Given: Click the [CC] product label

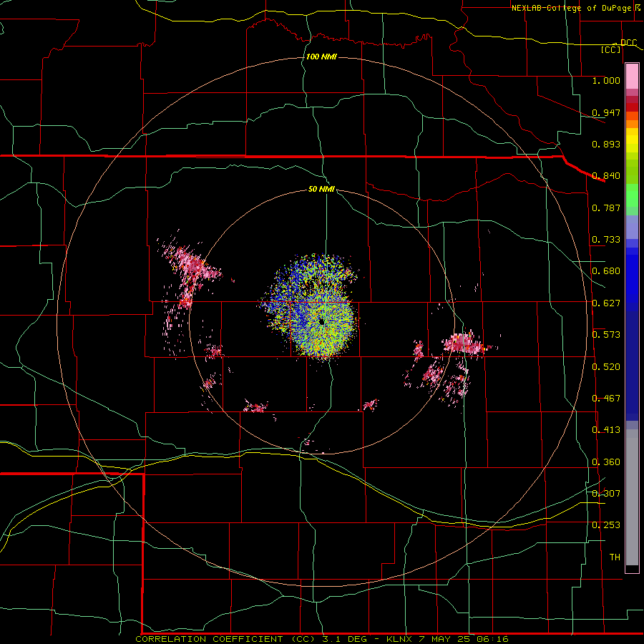Looking at the screenshot, I should click(x=611, y=49).
